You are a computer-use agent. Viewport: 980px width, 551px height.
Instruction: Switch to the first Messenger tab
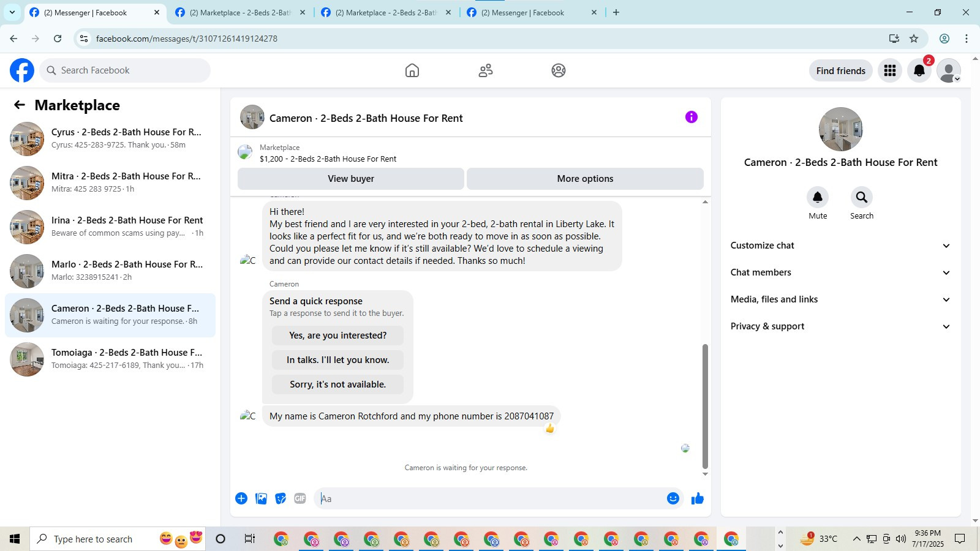[95, 12]
